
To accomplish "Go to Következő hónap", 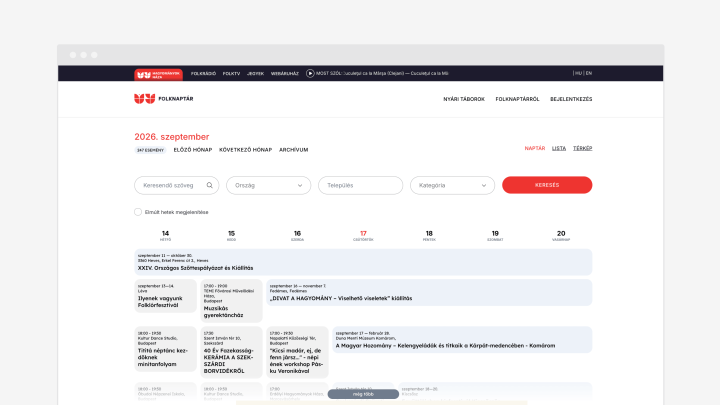I will coord(246,150).
